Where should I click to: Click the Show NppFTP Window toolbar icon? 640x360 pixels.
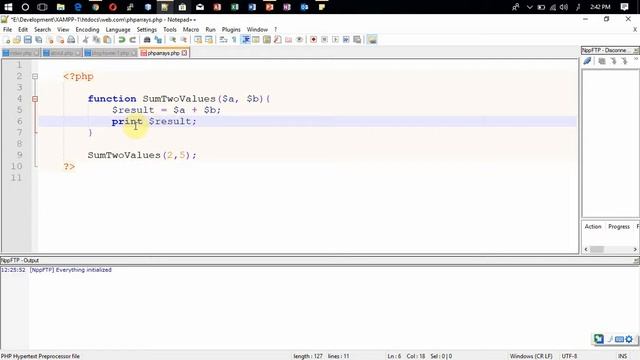pos(372,40)
